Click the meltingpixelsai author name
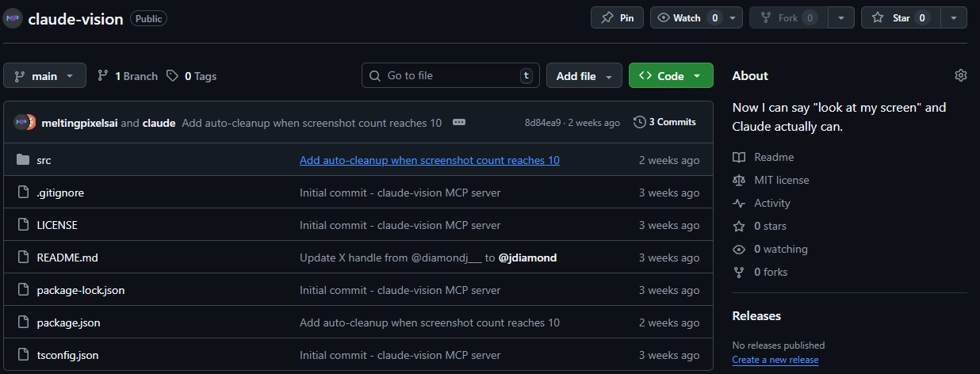Image resolution: width=980 pixels, height=374 pixels. click(x=78, y=123)
